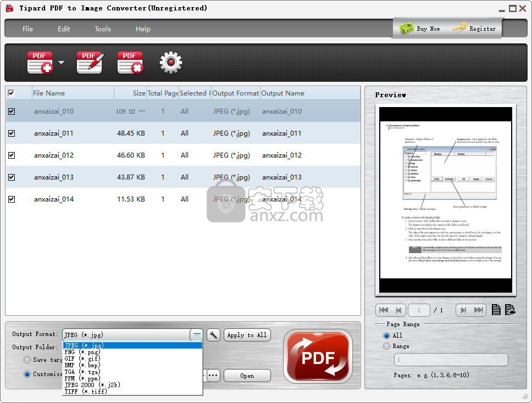
Task: Choose TIFF (*.tiff) from format list
Action: coord(132,391)
